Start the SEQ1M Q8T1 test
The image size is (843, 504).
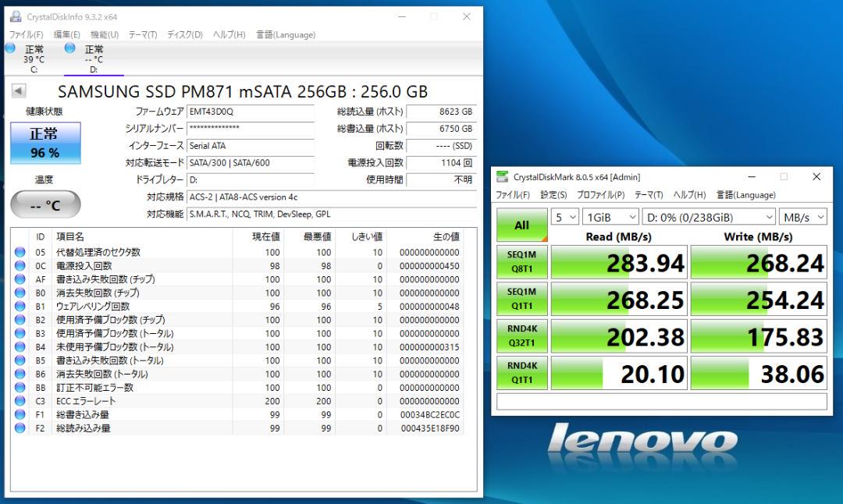pos(521,261)
